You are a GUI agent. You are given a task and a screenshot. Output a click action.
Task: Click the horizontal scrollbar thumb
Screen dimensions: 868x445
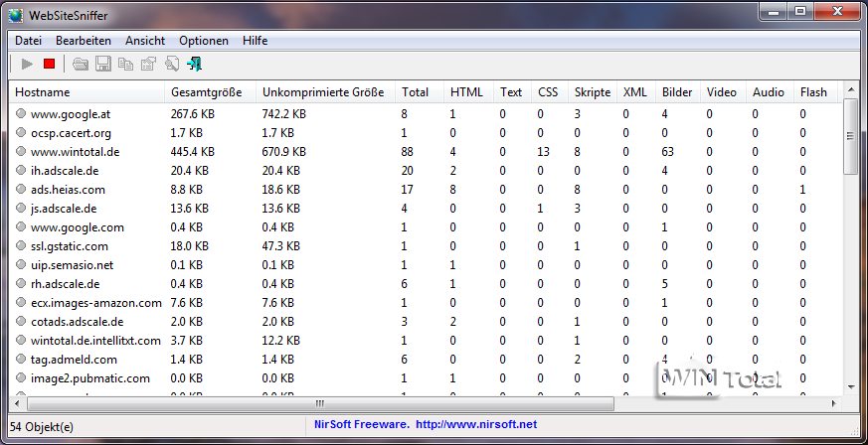pyautogui.click(x=320, y=404)
